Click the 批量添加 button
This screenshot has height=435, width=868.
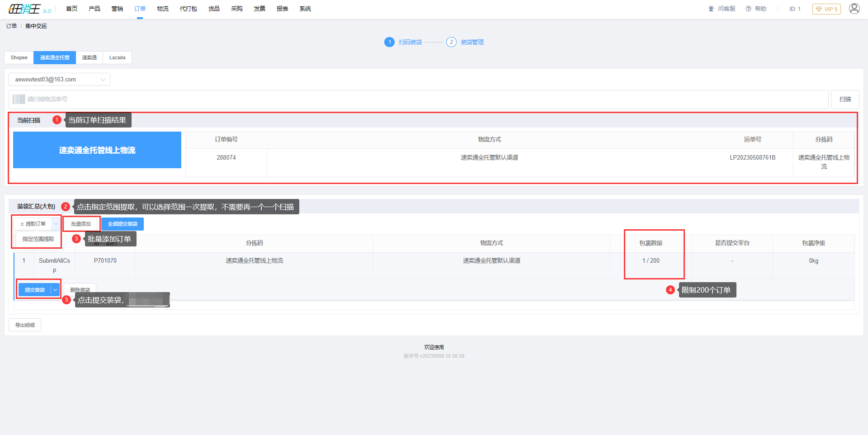click(81, 224)
